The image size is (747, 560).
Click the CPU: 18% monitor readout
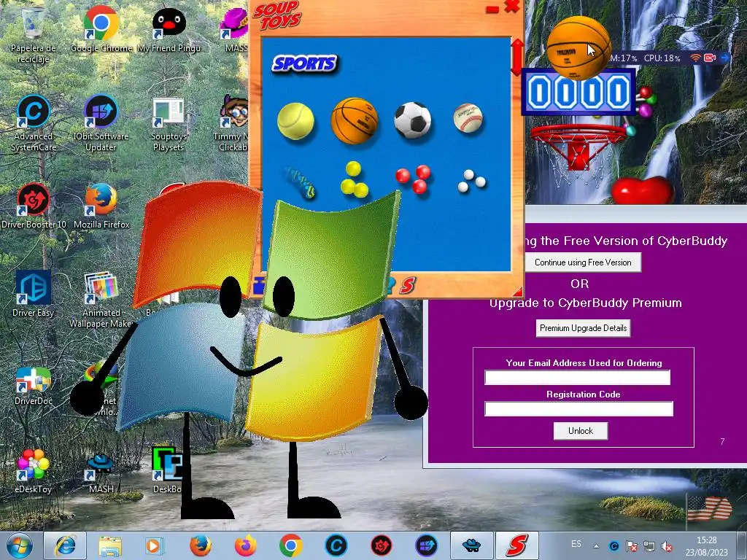(x=662, y=58)
